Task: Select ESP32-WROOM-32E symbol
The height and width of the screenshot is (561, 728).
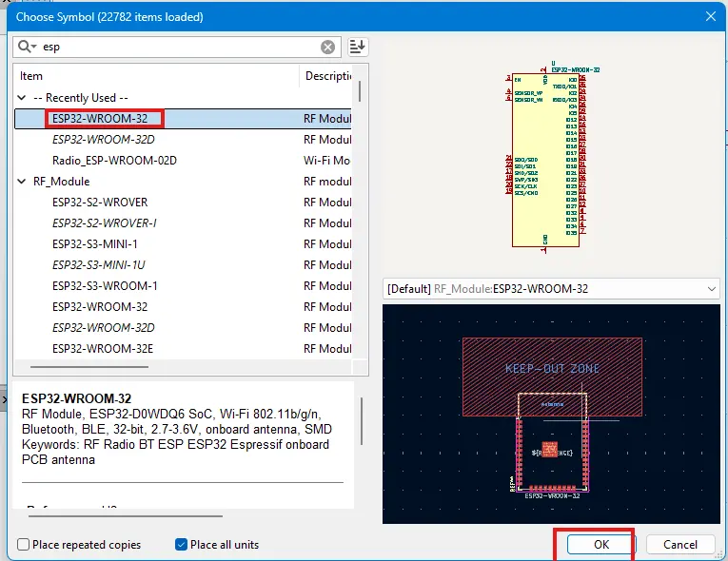Action: (183, 348)
